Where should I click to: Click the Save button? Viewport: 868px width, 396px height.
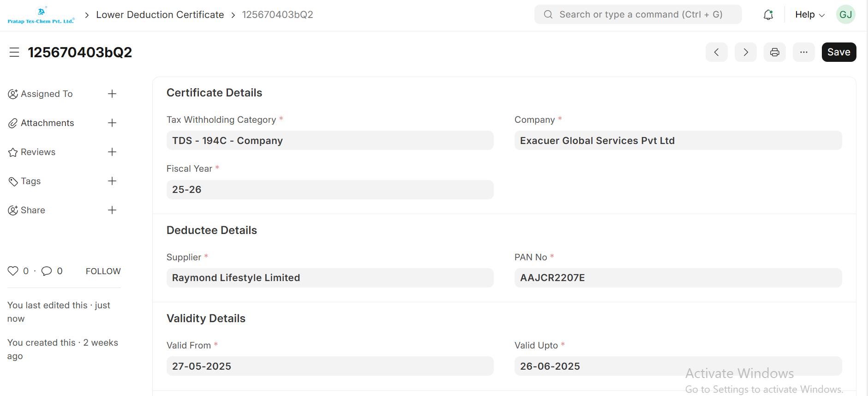click(838, 52)
